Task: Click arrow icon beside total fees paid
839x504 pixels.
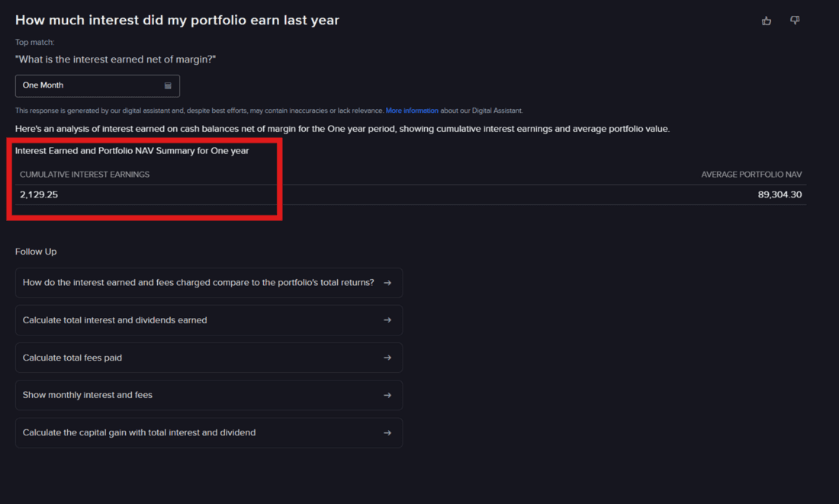Action: click(x=387, y=358)
